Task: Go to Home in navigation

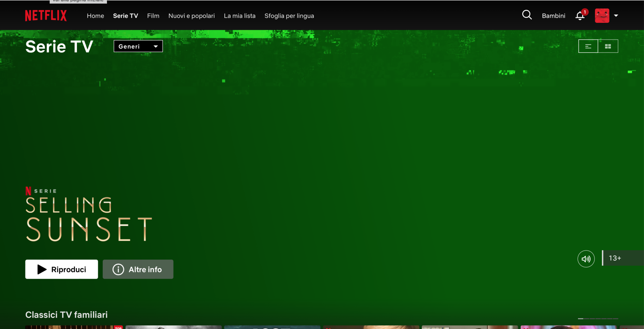Action: click(x=95, y=16)
